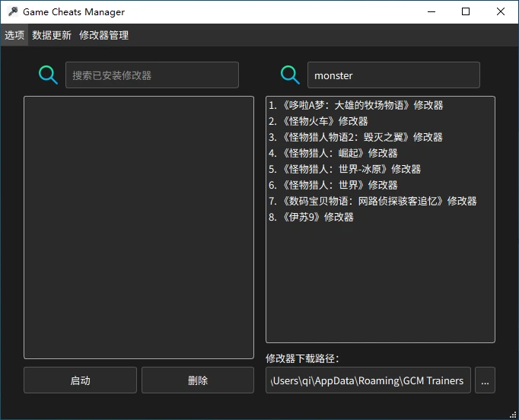Select 《哆啦A梦：大雄的牧场物语》修改器 entry

pos(355,105)
